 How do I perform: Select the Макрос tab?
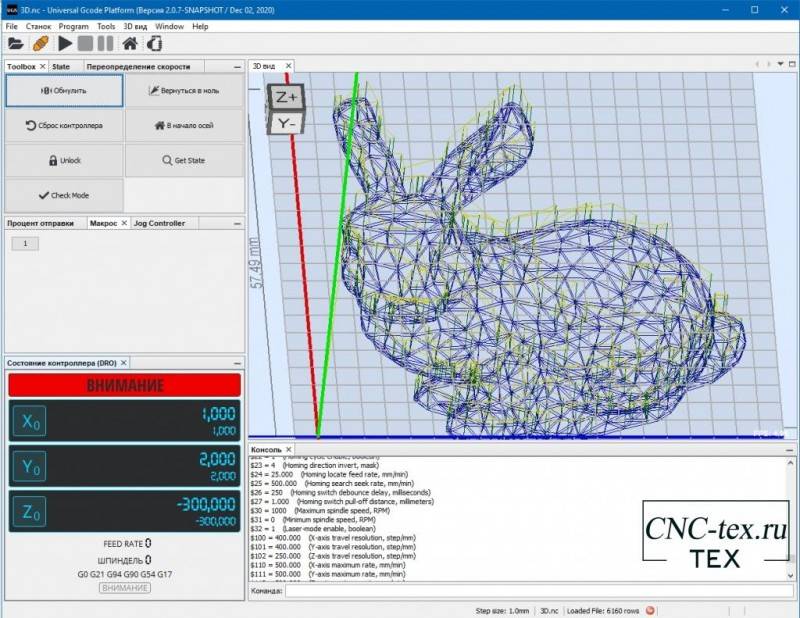tap(104, 223)
